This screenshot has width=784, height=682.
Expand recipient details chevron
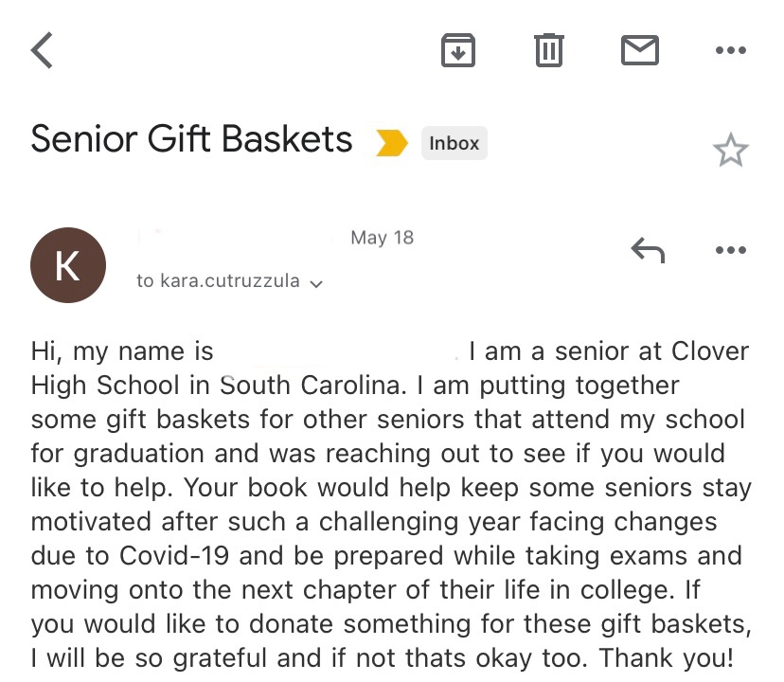coord(316,284)
